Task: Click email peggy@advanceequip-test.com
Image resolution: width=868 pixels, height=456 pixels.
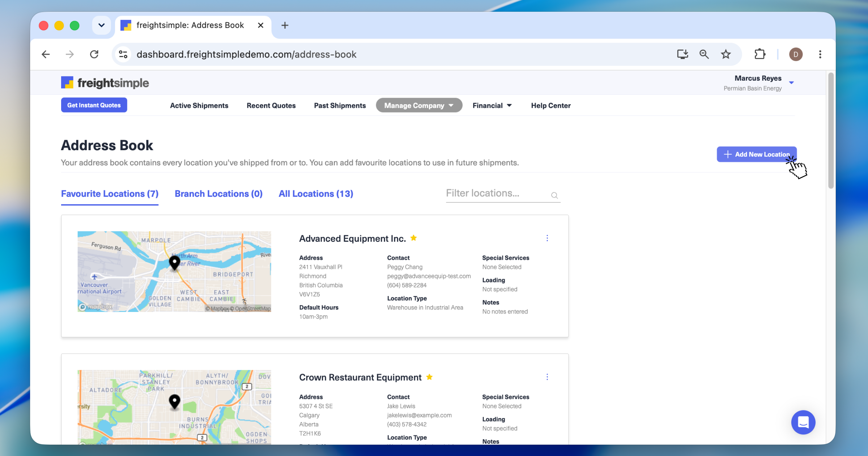Action: coord(429,276)
